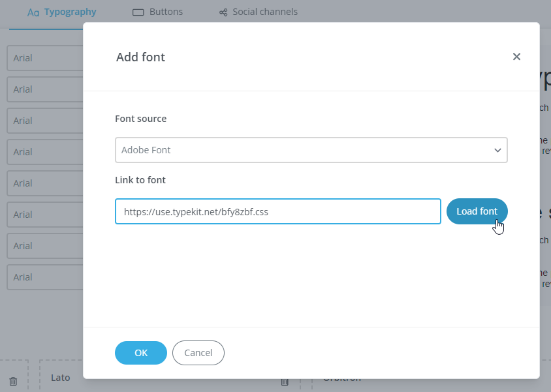This screenshot has width=551, height=392.
Task: Open the sixth Arial font selector from the top
Action: (44, 215)
